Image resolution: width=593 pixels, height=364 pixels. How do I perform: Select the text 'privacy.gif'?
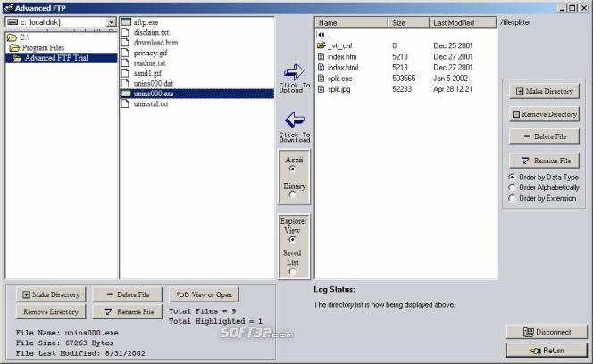pos(150,53)
